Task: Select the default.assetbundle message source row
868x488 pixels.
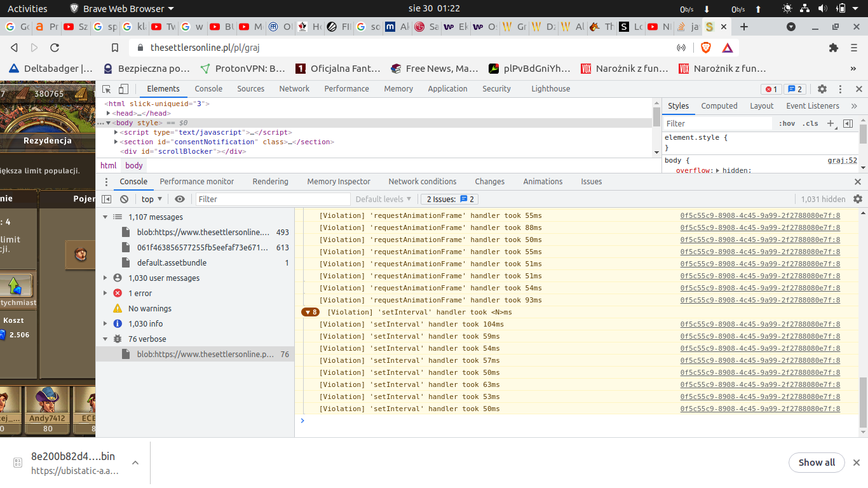Action: pyautogui.click(x=195, y=262)
